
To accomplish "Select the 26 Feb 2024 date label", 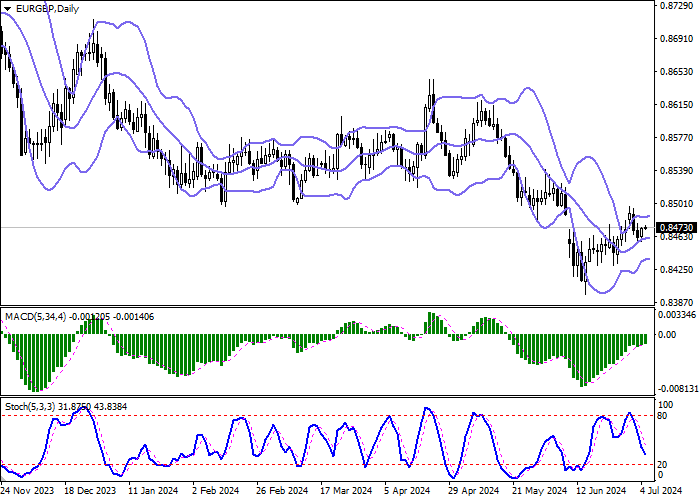I will (283, 491).
